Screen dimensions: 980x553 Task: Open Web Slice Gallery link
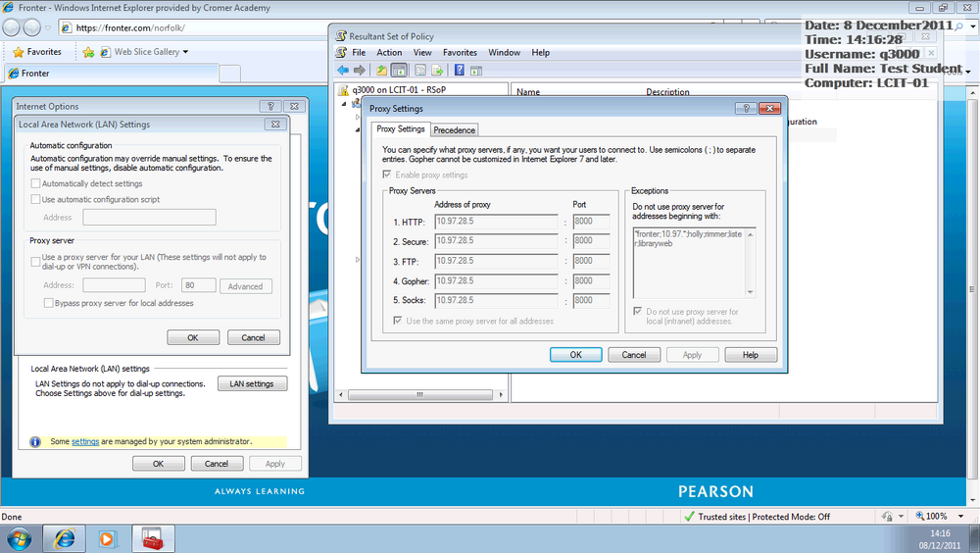click(x=144, y=52)
